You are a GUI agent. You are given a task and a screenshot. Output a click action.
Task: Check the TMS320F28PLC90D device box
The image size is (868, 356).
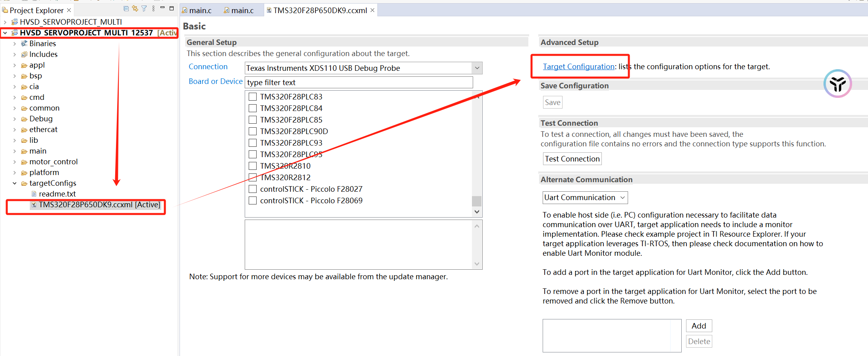252,131
